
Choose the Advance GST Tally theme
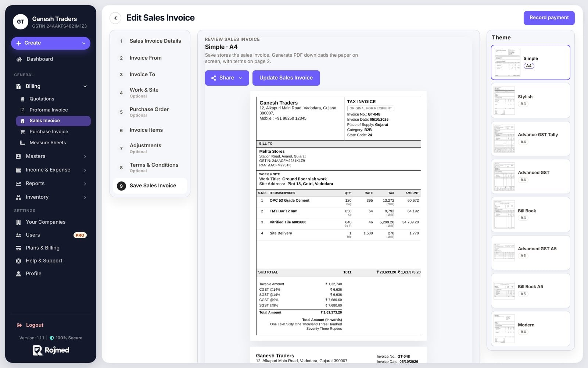[x=530, y=138]
